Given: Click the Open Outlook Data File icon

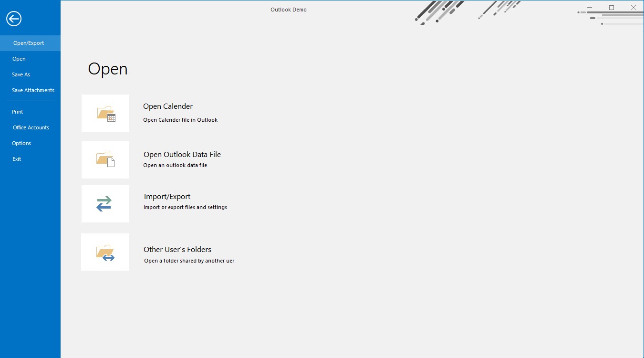Looking at the screenshot, I should (x=105, y=160).
